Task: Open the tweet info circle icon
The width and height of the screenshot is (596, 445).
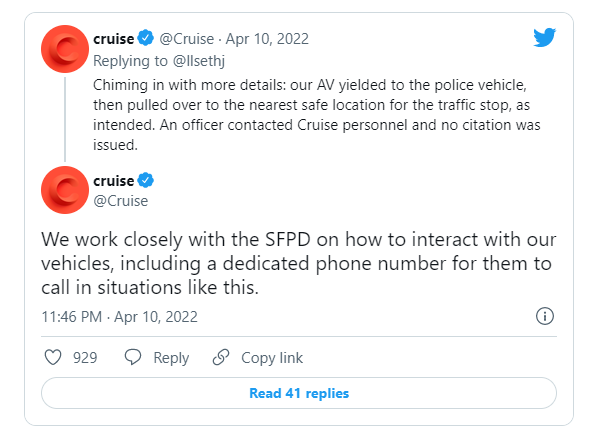Action: tap(545, 316)
